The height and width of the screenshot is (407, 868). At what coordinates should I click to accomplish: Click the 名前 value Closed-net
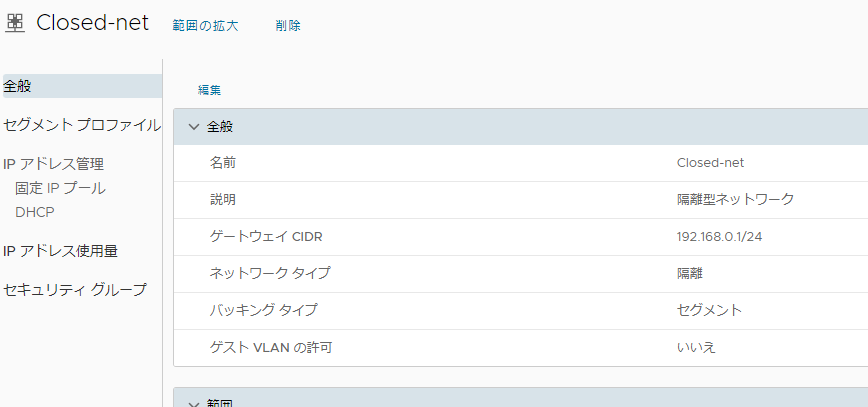pos(710,163)
